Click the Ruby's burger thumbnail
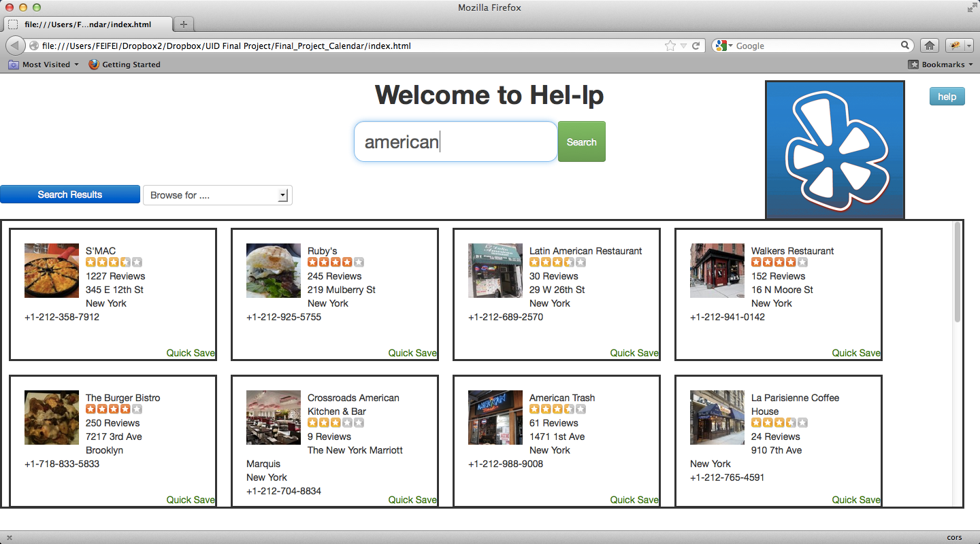The width and height of the screenshot is (980, 544). [274, 271]
